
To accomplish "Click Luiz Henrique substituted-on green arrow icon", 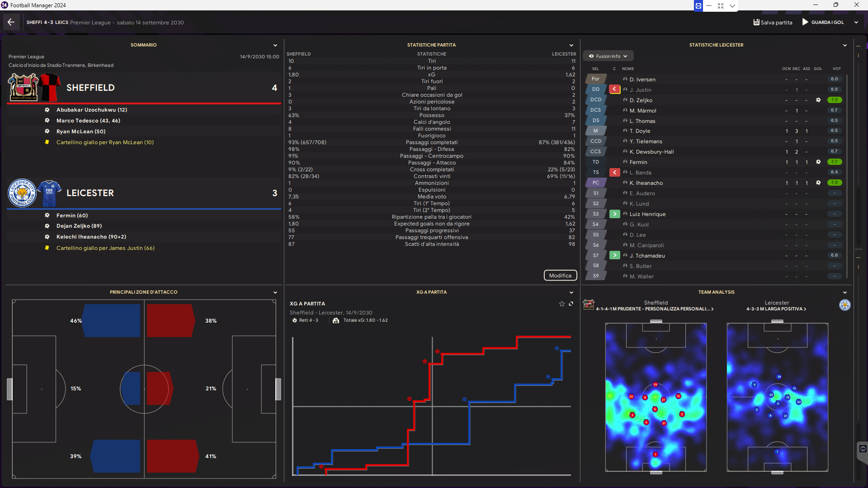I will 614,214.
